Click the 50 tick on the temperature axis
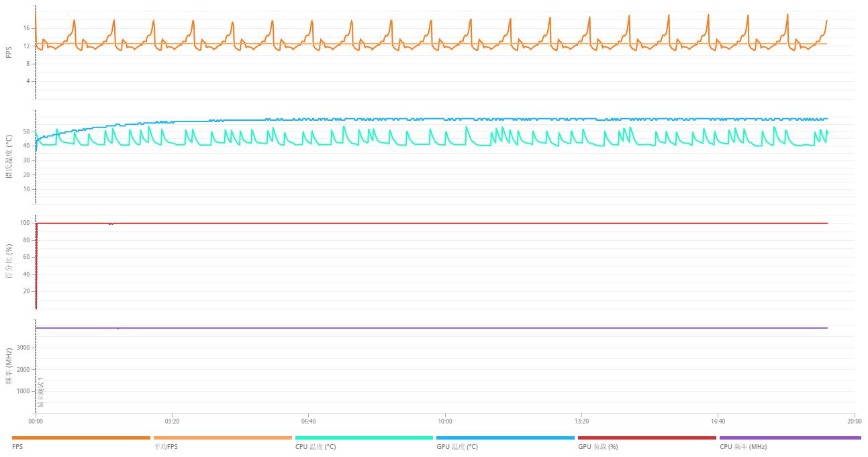The height and width of the screenshot is (457, 868). click(27, 132)
